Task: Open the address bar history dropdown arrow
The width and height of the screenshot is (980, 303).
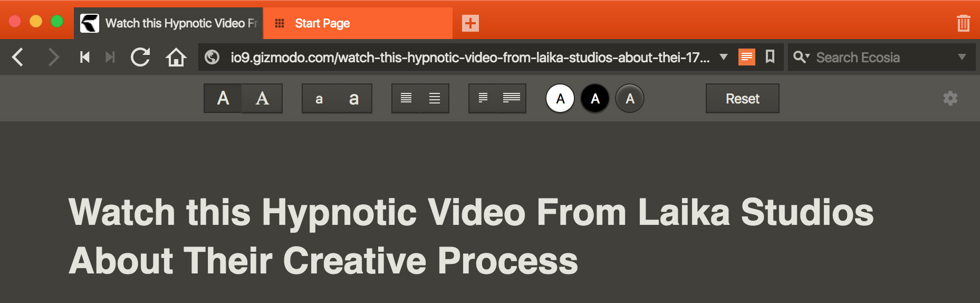Action: 724,56
